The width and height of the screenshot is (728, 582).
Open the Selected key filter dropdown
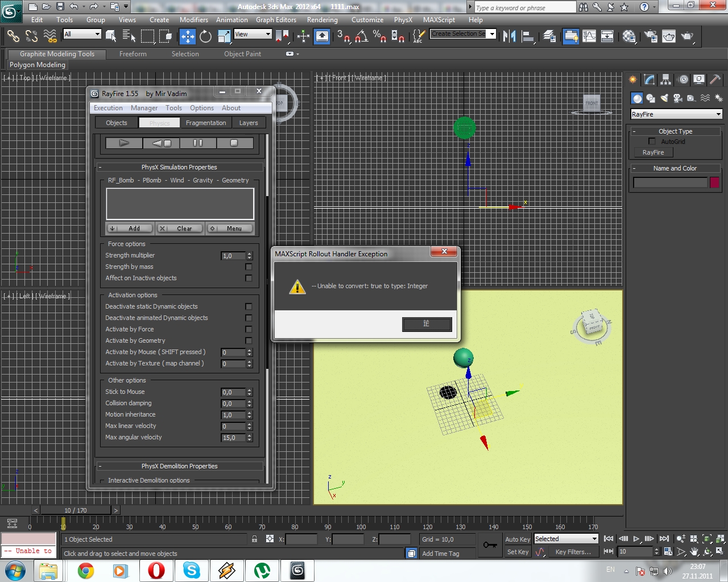(x=566, y=539)
